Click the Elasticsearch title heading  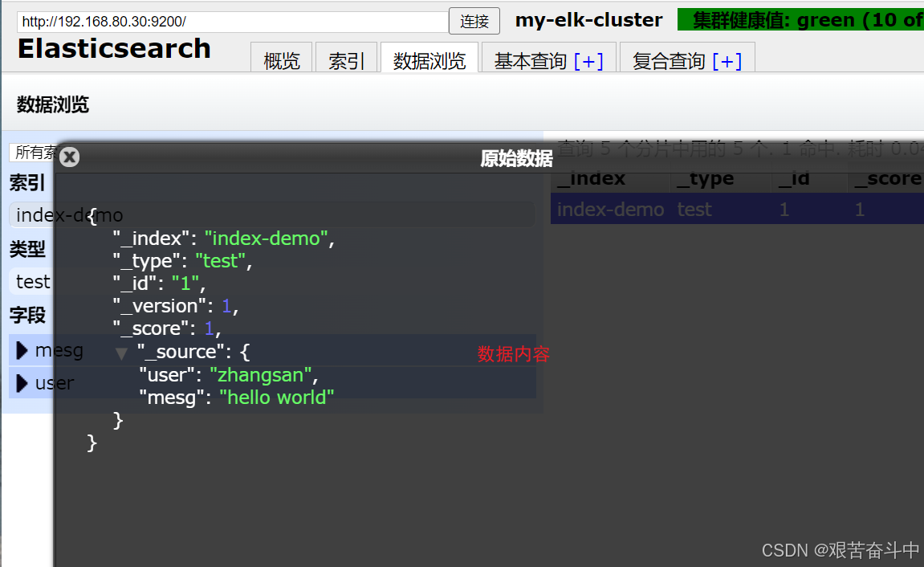point(114,48)
